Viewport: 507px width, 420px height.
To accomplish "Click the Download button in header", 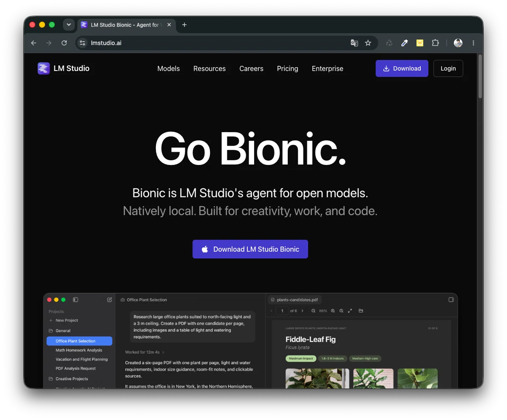I will pyautogui.click(x=402, y=68).
